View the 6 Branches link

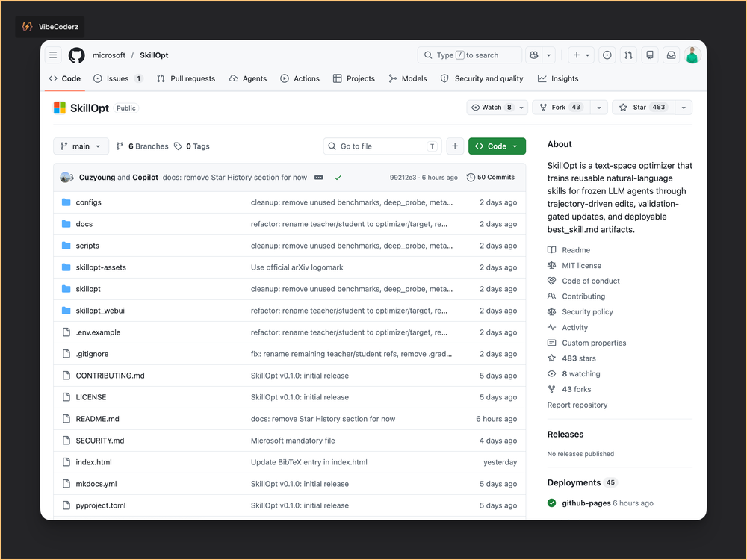142,146
